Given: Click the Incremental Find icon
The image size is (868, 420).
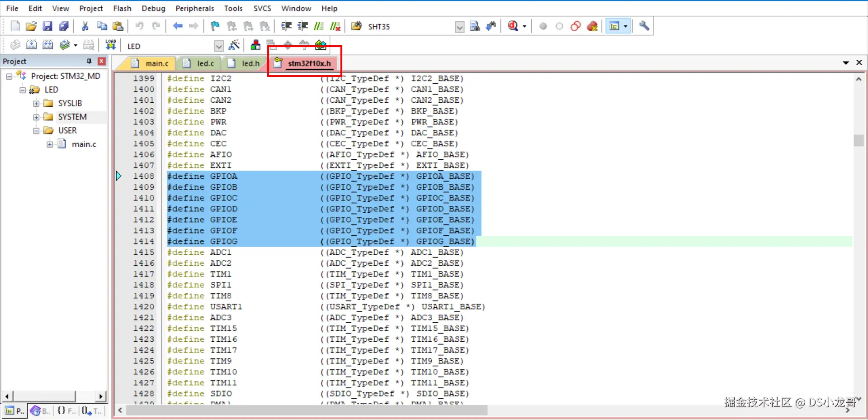Looking at the screenshot, I should (x=491, y=26).
